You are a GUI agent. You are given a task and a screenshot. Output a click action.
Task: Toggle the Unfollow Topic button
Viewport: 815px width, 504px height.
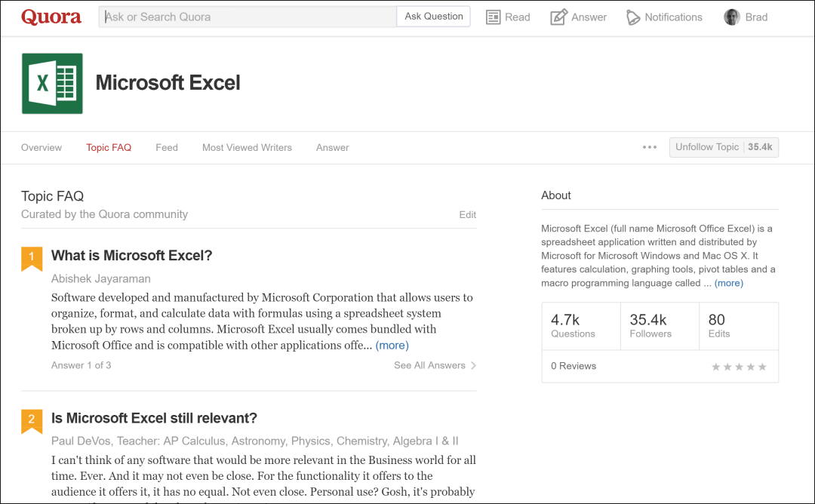723,147
